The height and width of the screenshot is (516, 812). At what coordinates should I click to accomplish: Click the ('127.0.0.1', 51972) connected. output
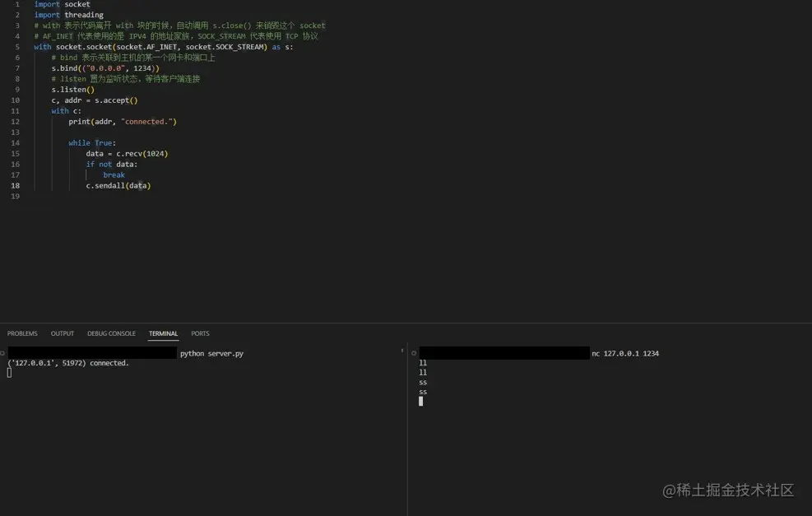(x=68, y=363)
